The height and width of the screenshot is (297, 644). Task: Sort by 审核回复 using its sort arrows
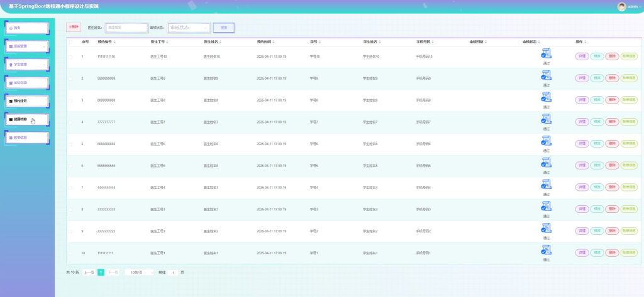tap(486, 42)
